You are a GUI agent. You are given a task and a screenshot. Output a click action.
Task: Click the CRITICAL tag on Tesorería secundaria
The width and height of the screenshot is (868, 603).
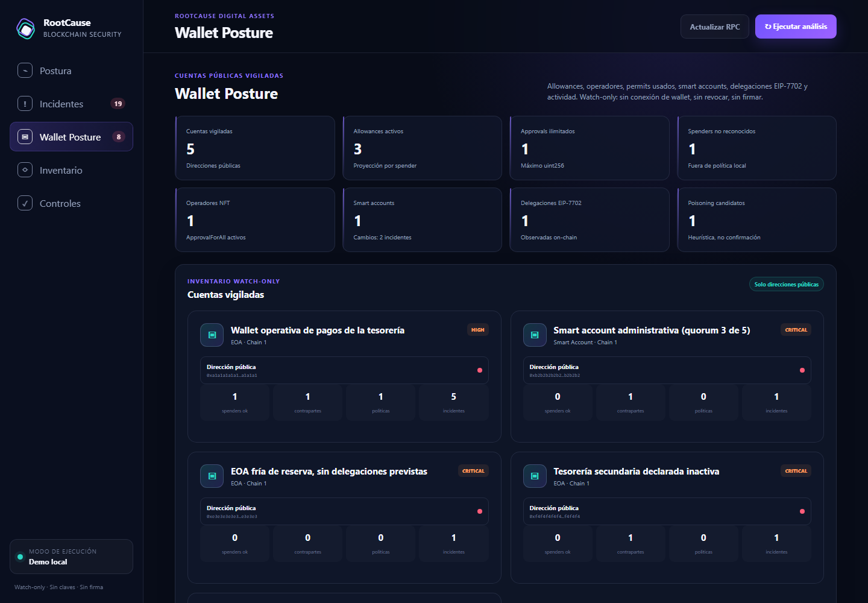pyautogui.click(x=796, y=471)
